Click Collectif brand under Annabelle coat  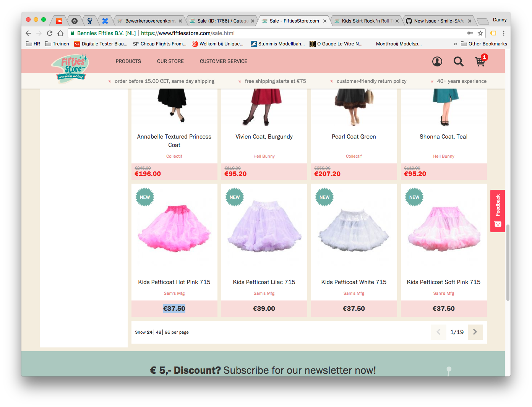pyautogui.click(x=174, y=156)
